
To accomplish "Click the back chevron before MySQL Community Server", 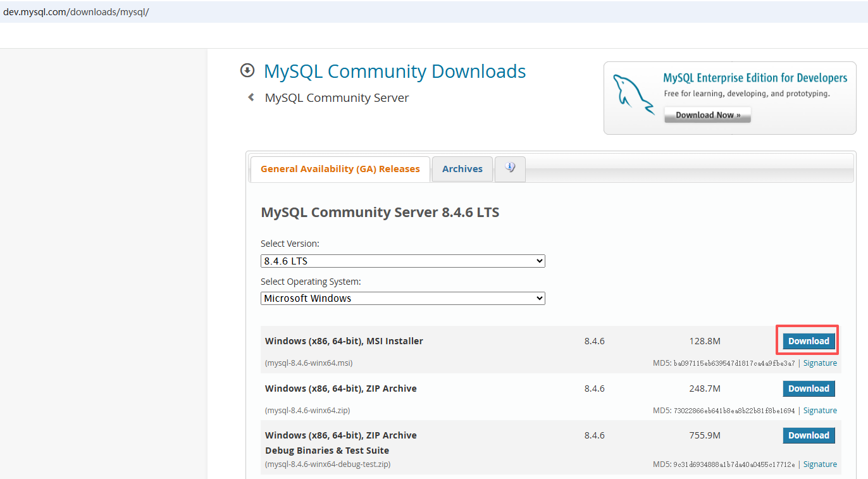I will click(x=251, y=97).
